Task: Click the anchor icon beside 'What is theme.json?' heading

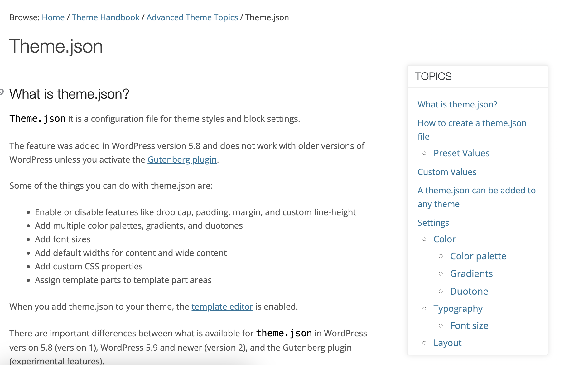Action: coord(1,91)
